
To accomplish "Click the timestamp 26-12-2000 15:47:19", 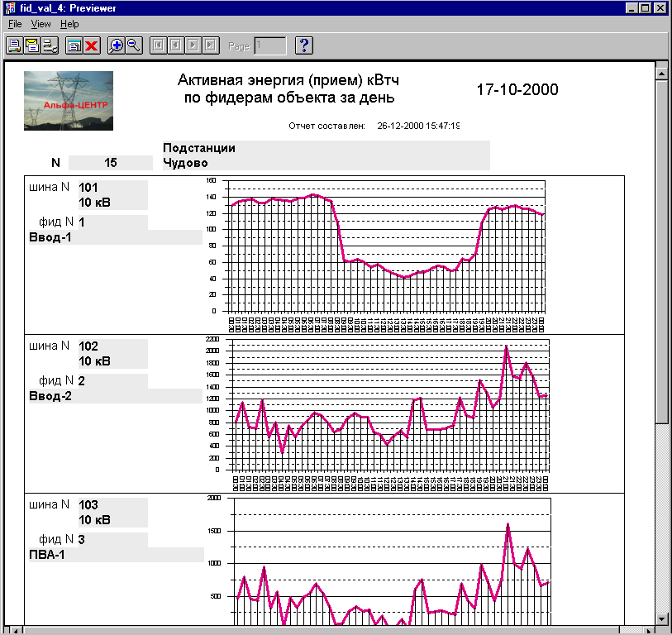I will click(x=418, y=126).
